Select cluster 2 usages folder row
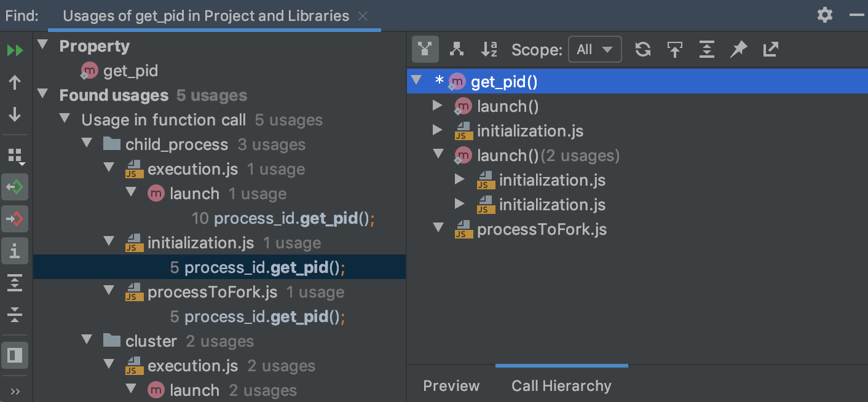The width and height of the screenshot is (868, 402). tap(219, 341)
